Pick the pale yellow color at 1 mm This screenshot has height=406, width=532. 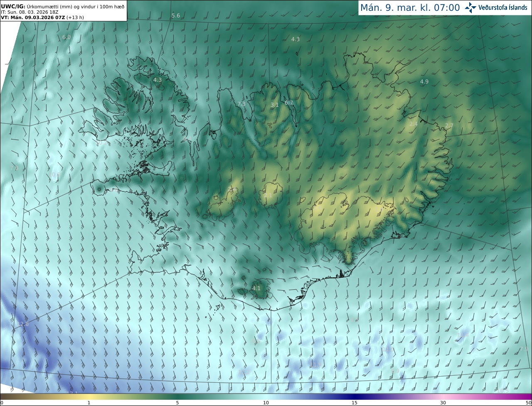click(89, 396)
